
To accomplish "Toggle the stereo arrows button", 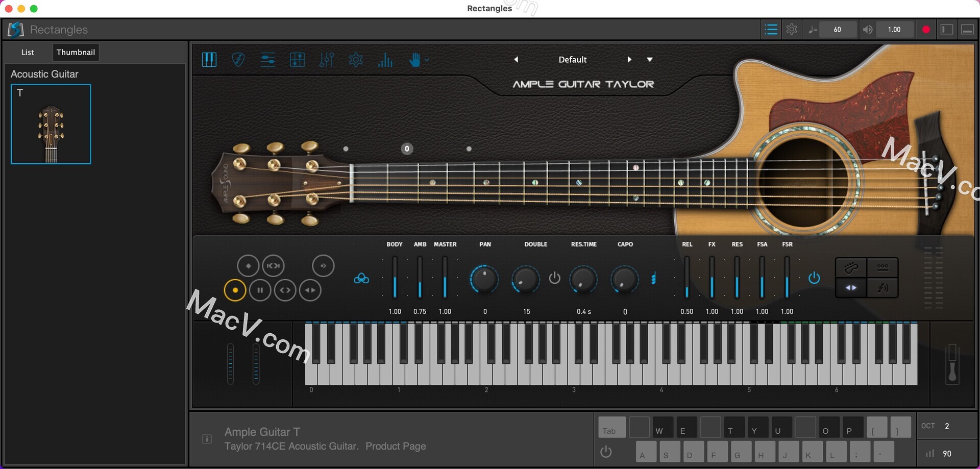I will [851, 288].
